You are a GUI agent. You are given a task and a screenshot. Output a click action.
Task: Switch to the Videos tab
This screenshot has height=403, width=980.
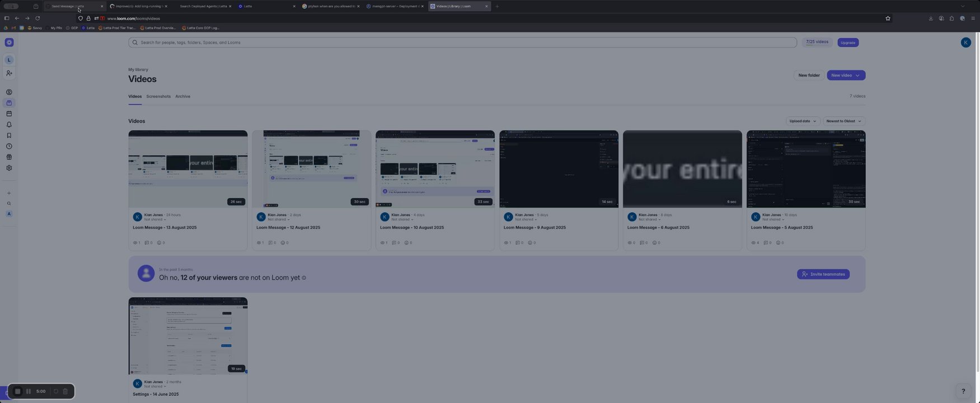click(135, 96)
